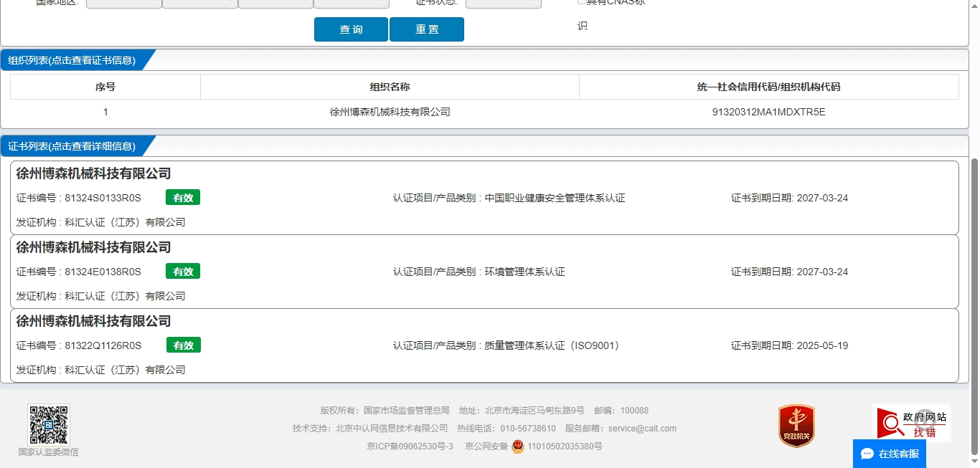
Task: Open the 京ICP备09062530号-3 link
Action: click(410, 446)
